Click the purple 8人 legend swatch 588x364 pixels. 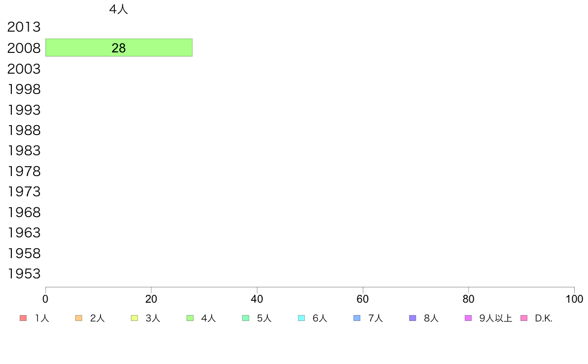point(412,318)
